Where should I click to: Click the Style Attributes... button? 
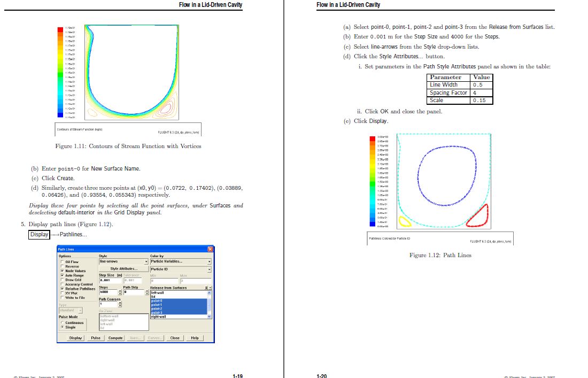[x=124, y=268]
